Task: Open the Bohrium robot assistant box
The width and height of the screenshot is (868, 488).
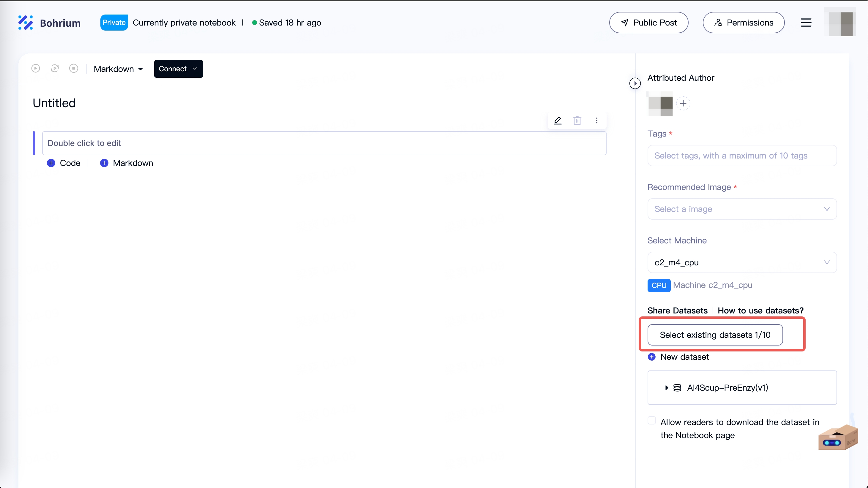Action: coord(838,437)
